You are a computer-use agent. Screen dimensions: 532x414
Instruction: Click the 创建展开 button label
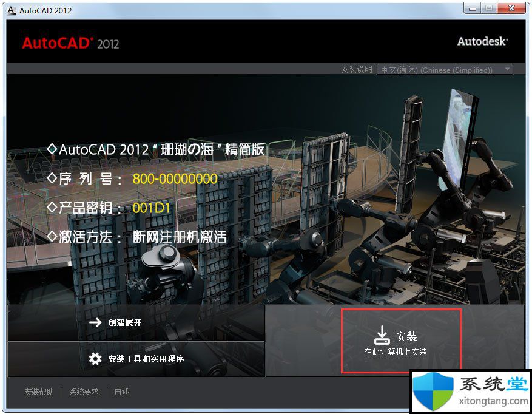(x=125, y=322)
